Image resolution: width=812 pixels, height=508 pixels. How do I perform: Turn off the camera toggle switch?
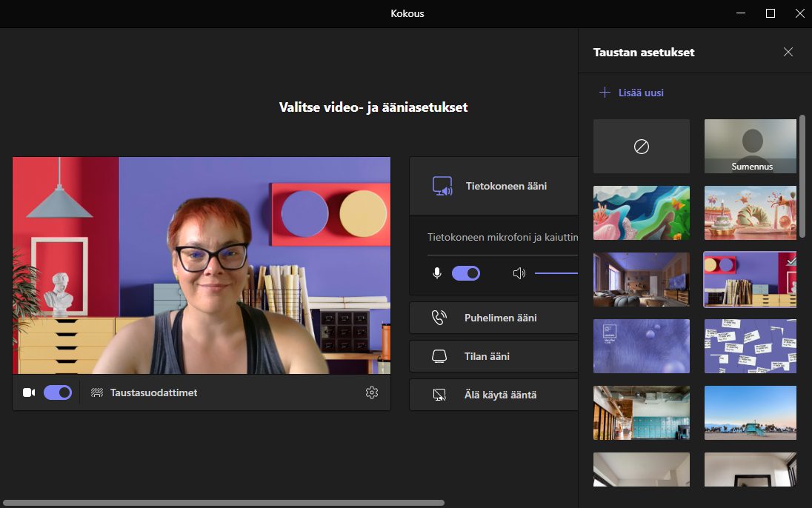(x=58, y=392)
